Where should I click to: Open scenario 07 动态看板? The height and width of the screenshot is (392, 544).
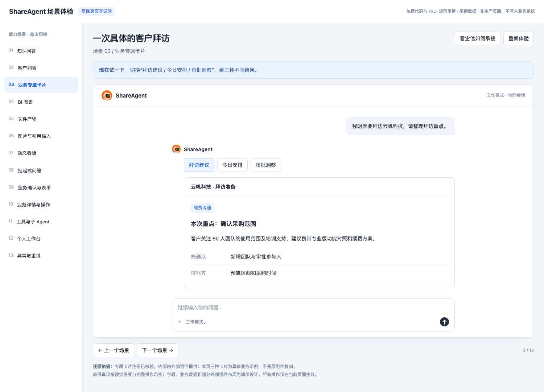tap(41, 153)
